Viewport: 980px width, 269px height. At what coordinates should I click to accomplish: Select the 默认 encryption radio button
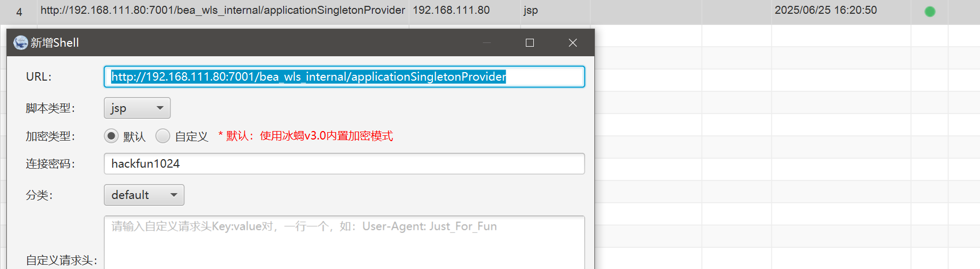point(111,136)
